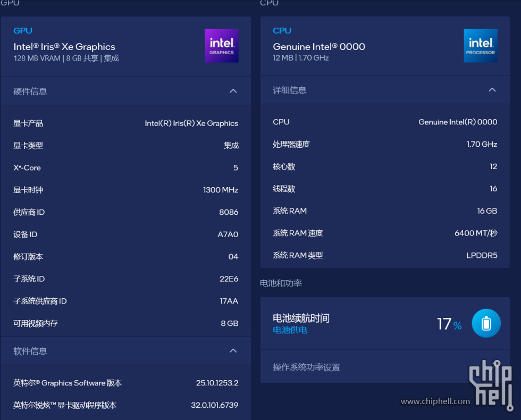Select the device ID value A7A0
The width and height of the screenshot is (521, 420).
coord(228,234)
